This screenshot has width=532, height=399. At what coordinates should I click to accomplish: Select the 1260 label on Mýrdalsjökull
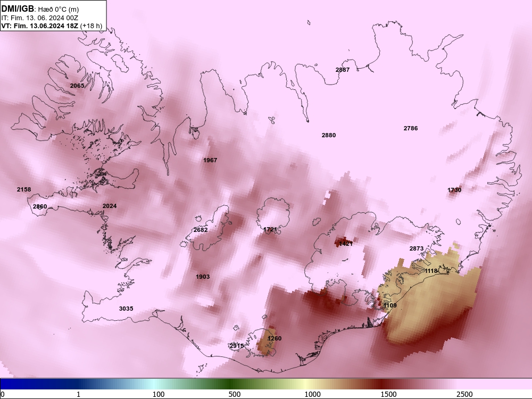pyautogui.click(x=274, y=338)
